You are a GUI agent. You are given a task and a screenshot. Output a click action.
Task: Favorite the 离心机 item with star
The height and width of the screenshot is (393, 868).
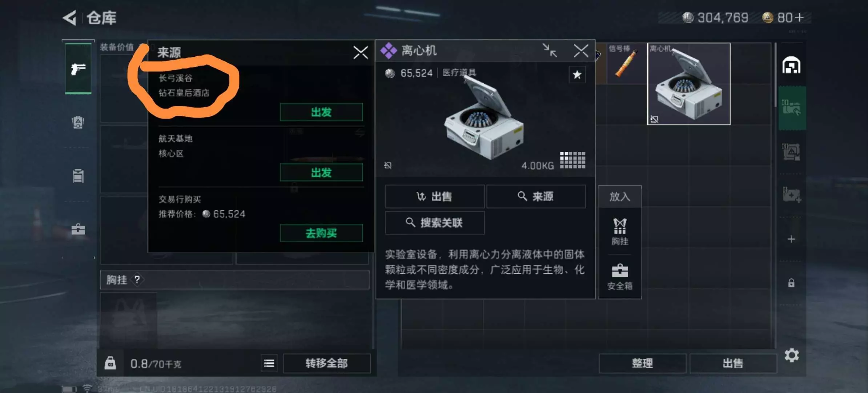[x=577, y=75]
